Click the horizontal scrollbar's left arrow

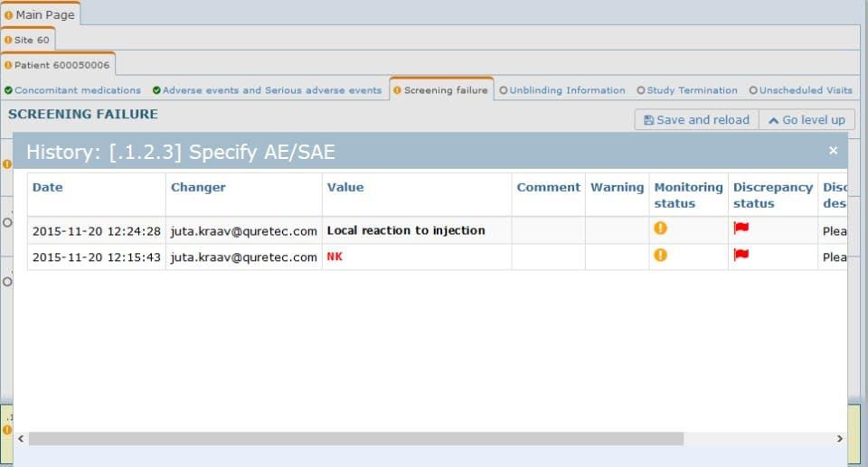[x=21, y=438]
